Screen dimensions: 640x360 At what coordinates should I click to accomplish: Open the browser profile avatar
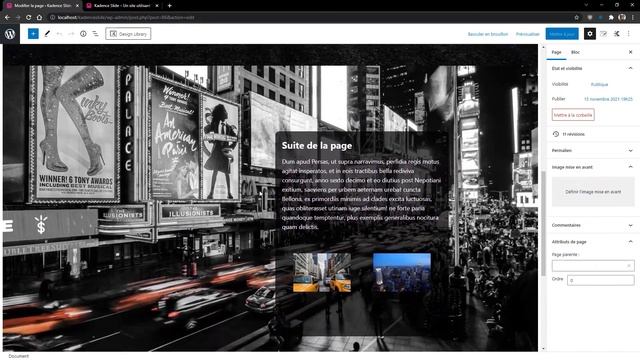tap(622, 18)
